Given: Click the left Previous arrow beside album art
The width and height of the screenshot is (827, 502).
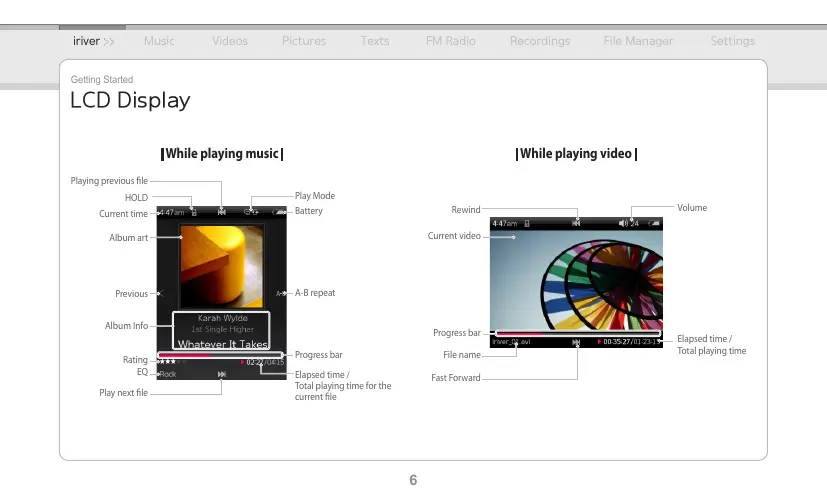Looking at the screenshot, I should 162,293.
